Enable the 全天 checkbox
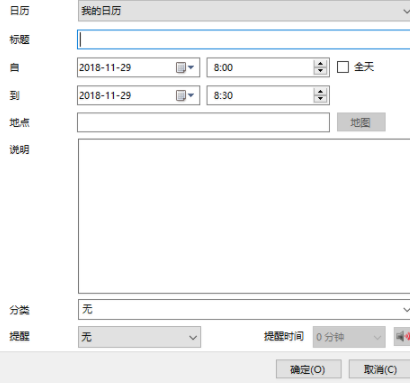The width and height of the screenshot is (410, 383). pos(343,67)
